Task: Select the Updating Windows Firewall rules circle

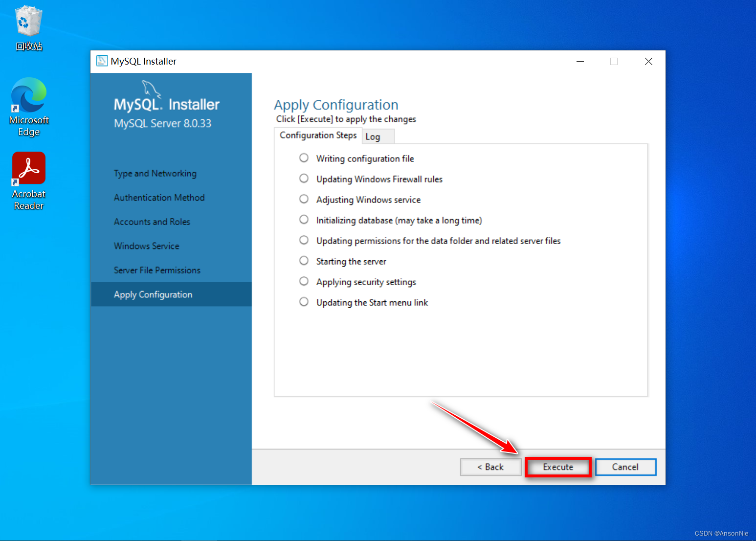Action: [304, 179]
